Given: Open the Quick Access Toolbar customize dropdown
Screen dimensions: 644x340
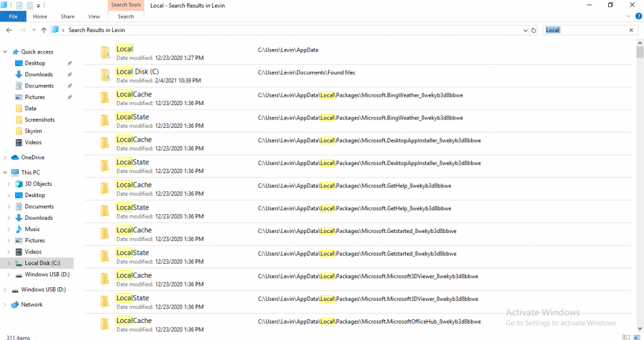Looking at the screenshot, I should pyautogui.click(x=38, y=6).
